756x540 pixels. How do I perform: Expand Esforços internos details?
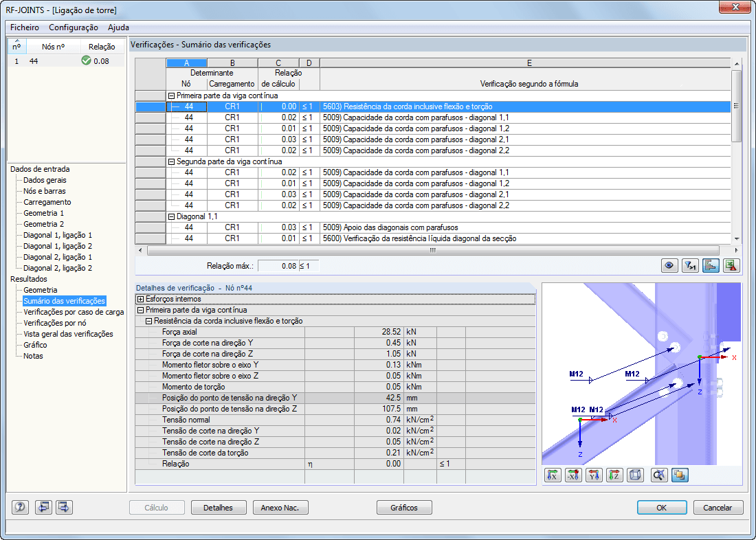tap(141, 299)
